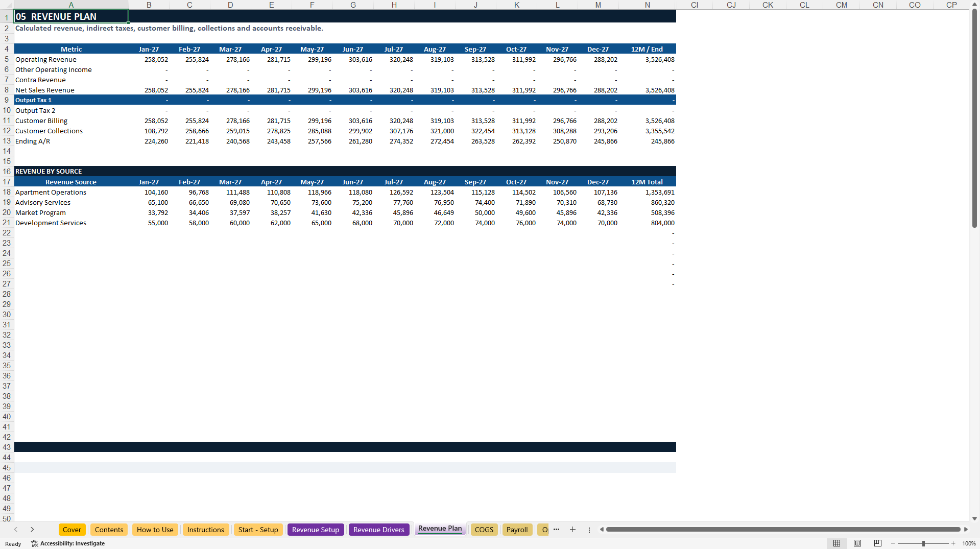Image resolution: width=980 pixels, height=549 pixels.
Task: Select column CI header
Action: pos(695,5)
